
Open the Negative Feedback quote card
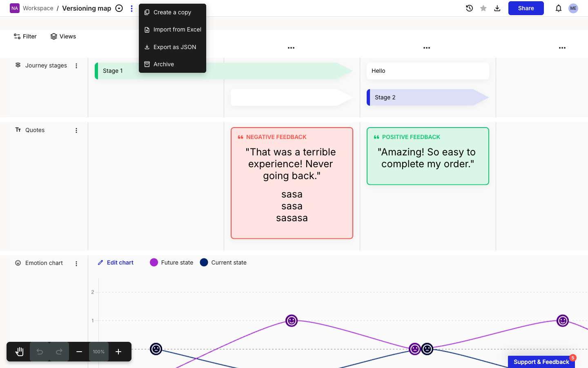pos(292,183)
